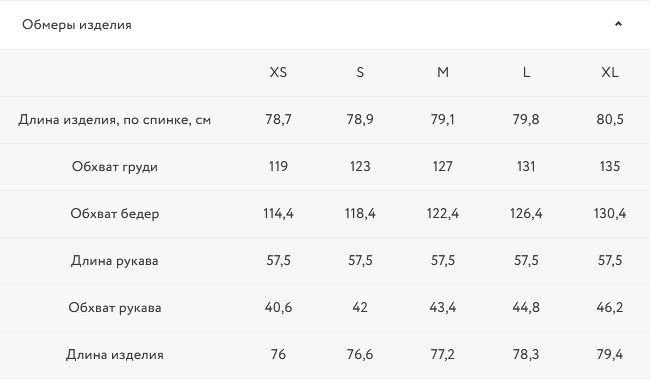Select the XL size column header
This screenshot has width=650, height=379.
(610, 73)
